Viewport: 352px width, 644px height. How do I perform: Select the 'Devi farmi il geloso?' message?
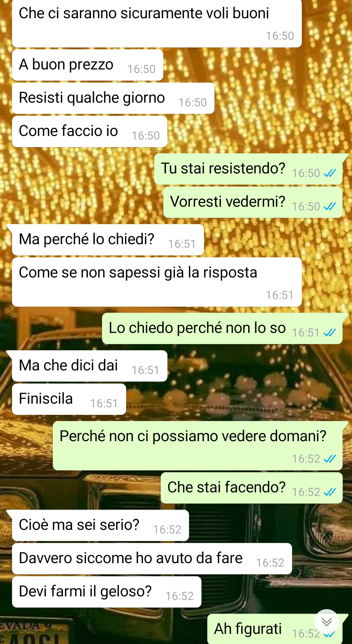click(x=107, y=592)
